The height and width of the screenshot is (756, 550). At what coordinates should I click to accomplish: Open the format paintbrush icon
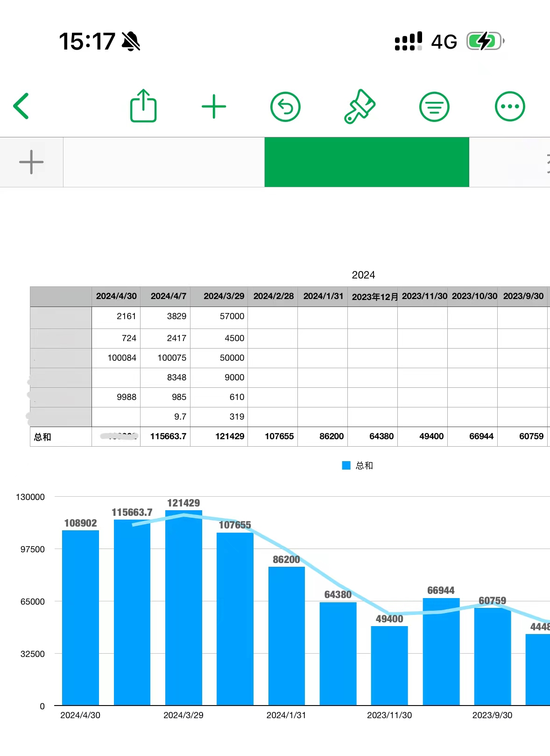pos(360,107)
